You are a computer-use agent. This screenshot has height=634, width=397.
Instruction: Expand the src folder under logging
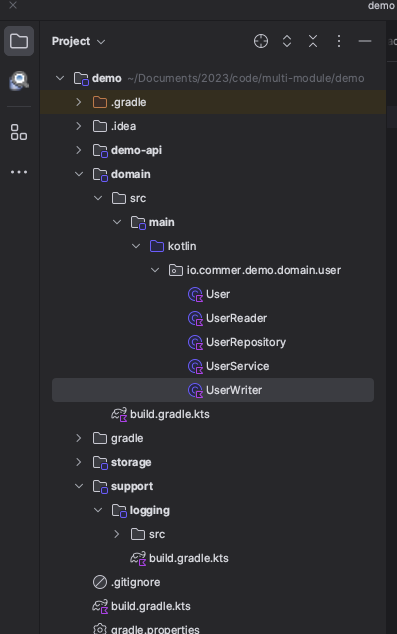(117, 534)
